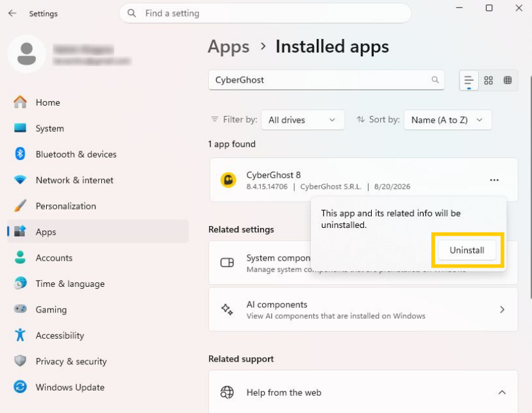Open the user profile avatar

(26, 54)
